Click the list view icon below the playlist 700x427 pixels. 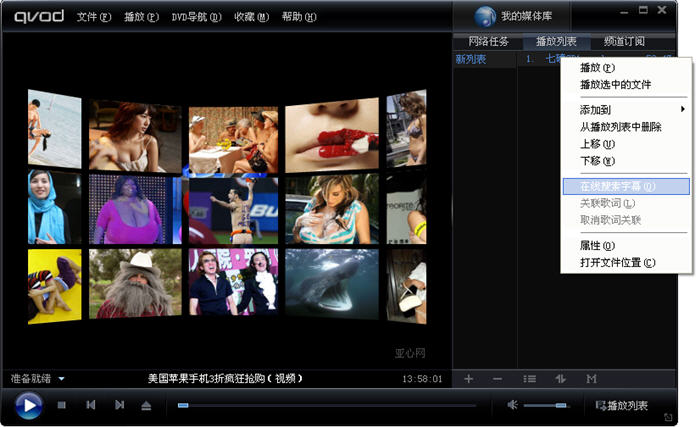(529, 379)
